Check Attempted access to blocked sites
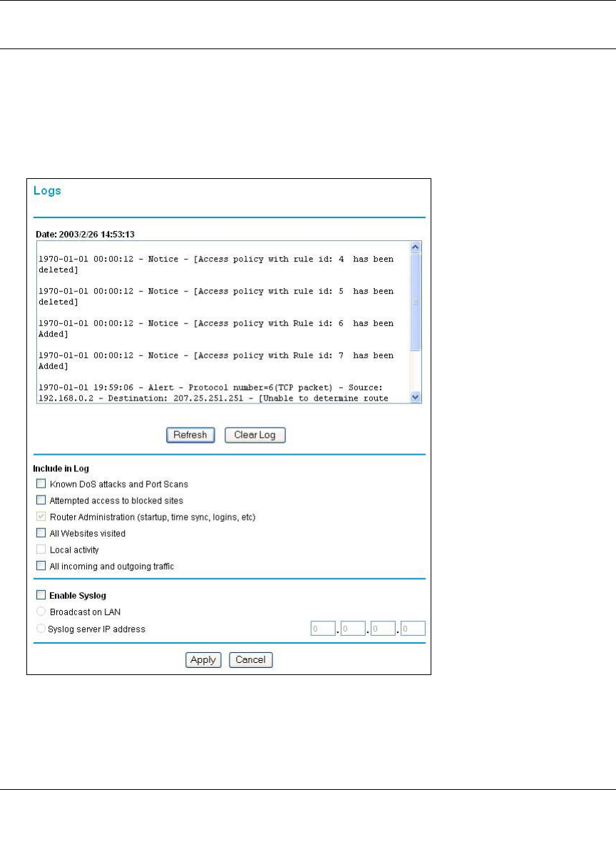This screenshot has height=844, width=616. pos(41,500)
